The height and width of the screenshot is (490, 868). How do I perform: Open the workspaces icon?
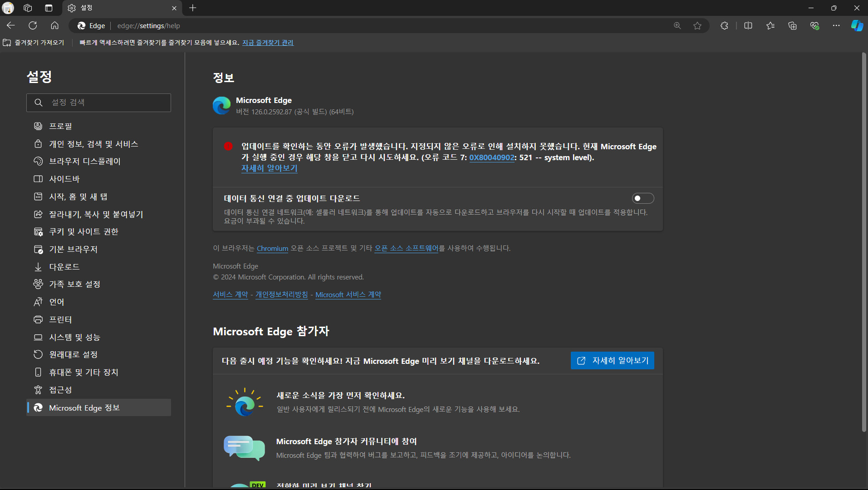(28, 8)
